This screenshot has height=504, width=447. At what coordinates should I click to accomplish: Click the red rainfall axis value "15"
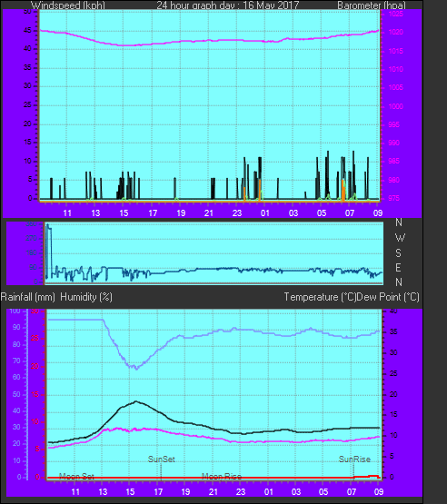point(35,394)
